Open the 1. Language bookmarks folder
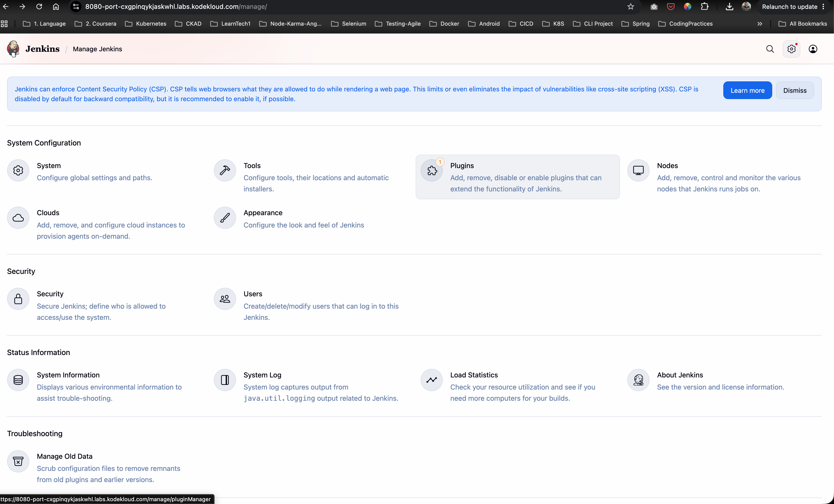 click(x=44, y=24)
